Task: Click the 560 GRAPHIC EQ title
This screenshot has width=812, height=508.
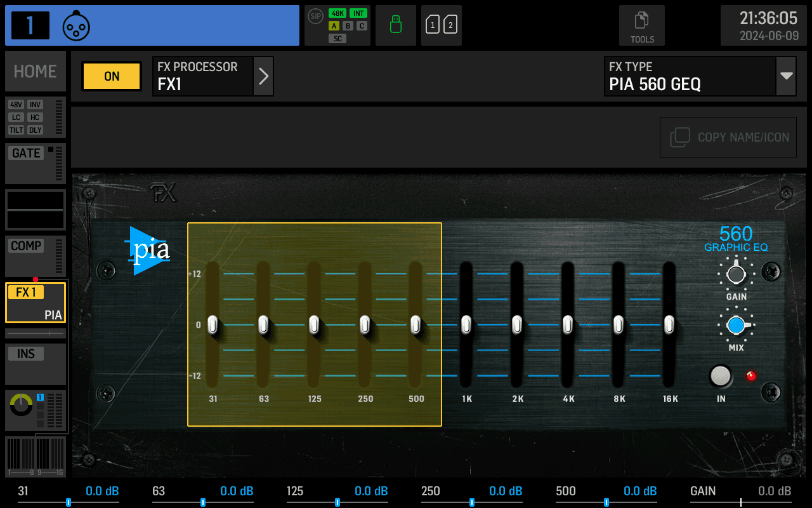Action: point(736,239)
